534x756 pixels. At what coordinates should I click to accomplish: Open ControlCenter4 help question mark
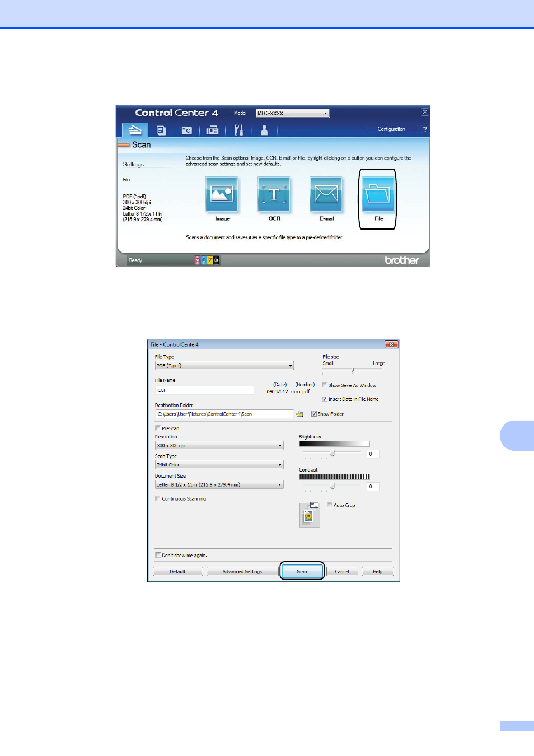(x=425, y=129)
